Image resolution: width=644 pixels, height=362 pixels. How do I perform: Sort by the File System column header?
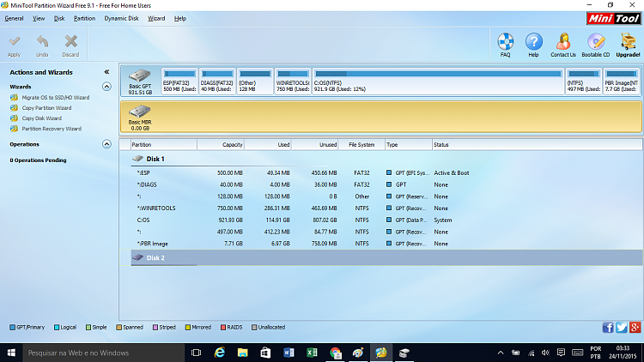click(361, 144)
